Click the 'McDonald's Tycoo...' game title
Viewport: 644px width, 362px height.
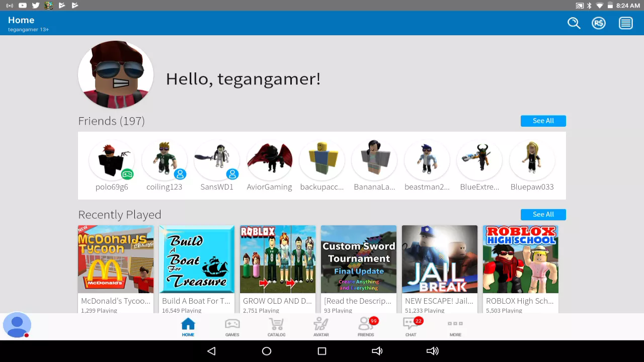pyautogui.click(x=116, y=301)
